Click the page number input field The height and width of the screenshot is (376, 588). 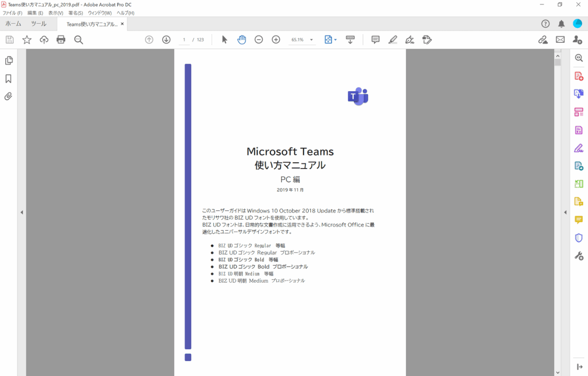pyautogui.click(x=184, y=40)
